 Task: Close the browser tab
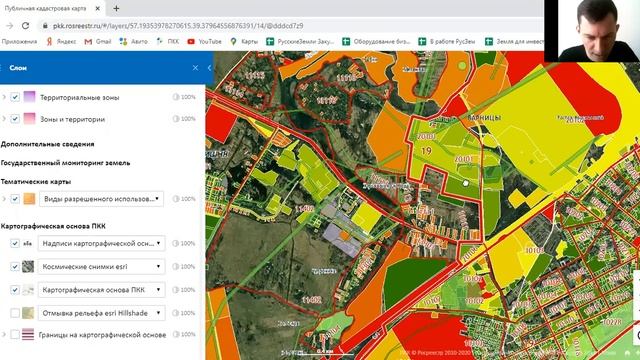(98, 8)
